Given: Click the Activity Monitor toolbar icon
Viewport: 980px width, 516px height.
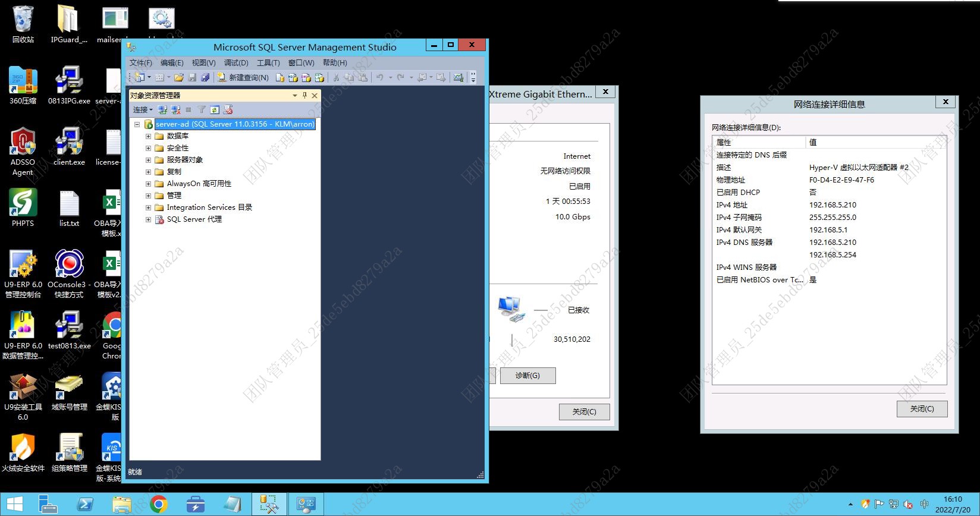Looking at the screenshot, I should tap(458, 77).
